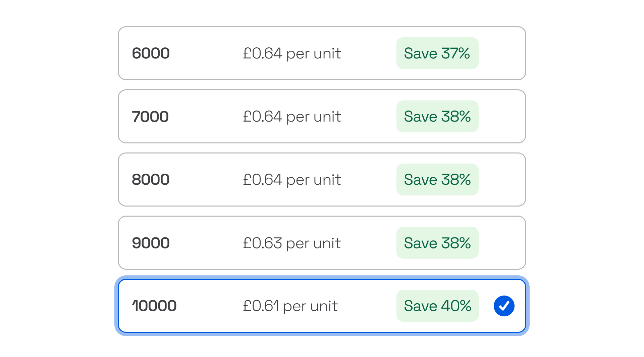Click the Save 40% badge
The width and height of the screenshot is (644, 357).
pos(437,306)
